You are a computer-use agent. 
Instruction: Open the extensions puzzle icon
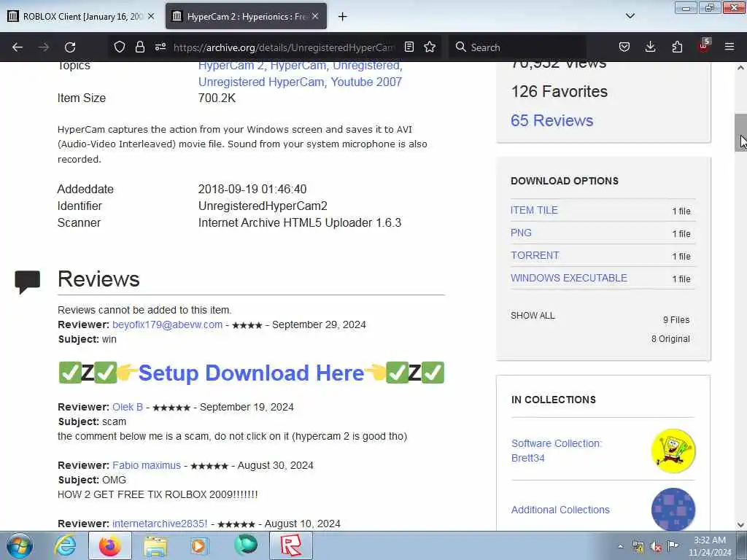click(677, 47)
